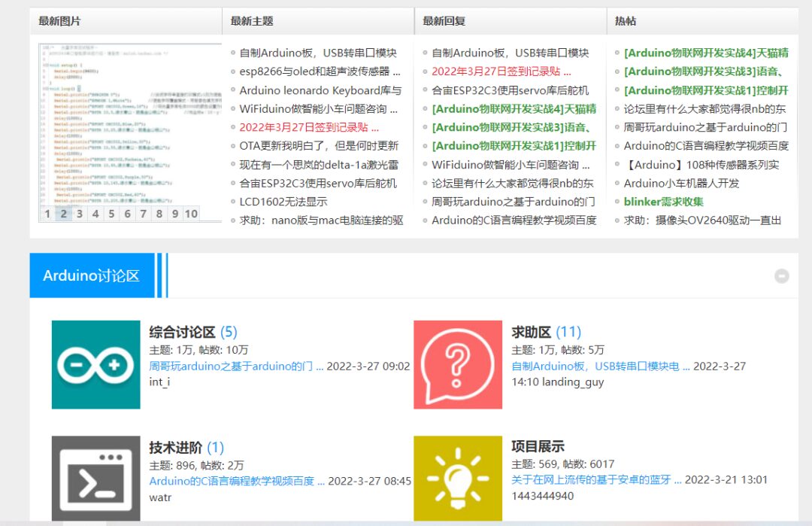Open the 综合讨论区 Arduino infinity logo icon
The height and width of the screenshot is (526, 812).
tap(95, 364)
